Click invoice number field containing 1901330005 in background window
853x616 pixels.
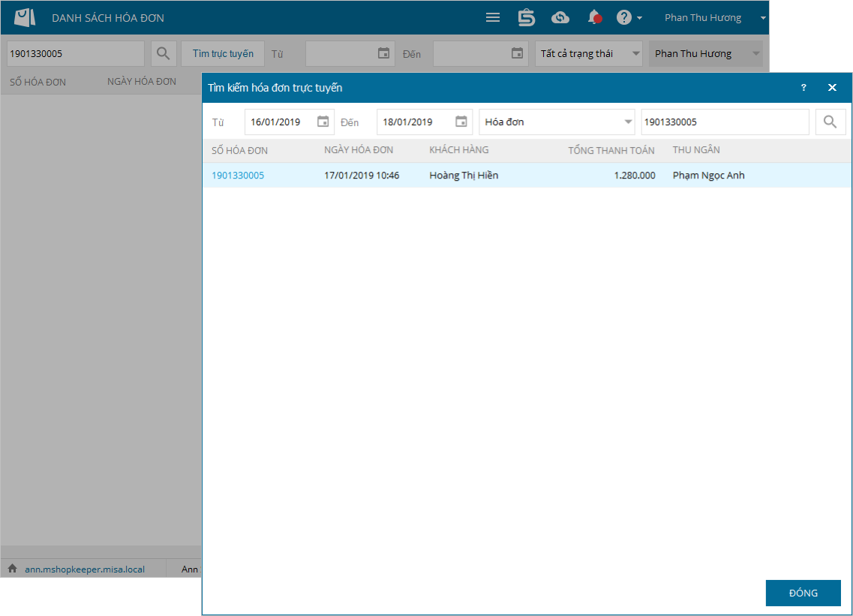tap(76, 53)
